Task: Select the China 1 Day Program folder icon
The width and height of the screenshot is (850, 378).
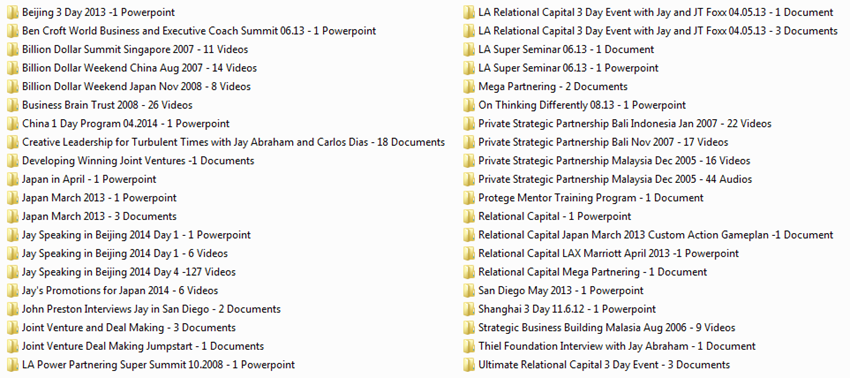Action: click(x=13, y=124)
